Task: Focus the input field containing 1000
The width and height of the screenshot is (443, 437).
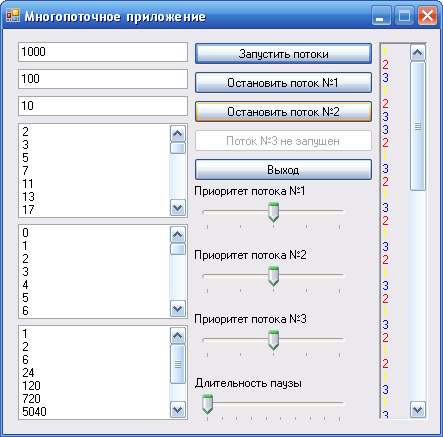Action: point(103,52)
